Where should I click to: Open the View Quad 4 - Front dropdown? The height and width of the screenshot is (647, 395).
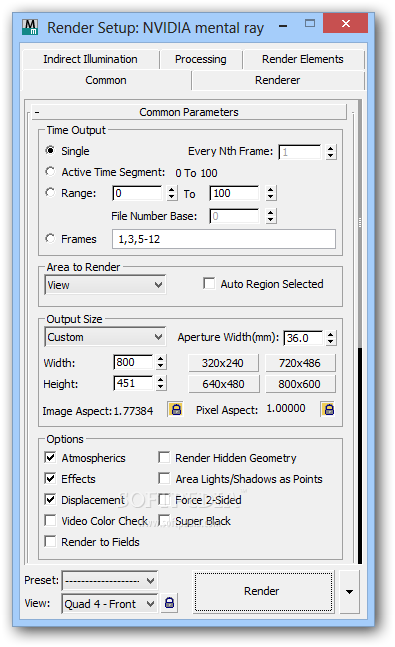[110, 604]
